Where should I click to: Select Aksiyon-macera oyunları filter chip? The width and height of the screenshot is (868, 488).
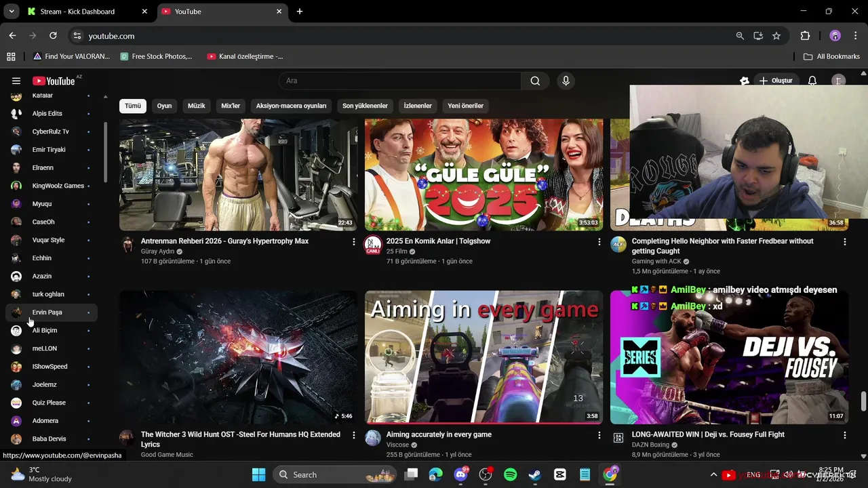[x=291, y=106]
